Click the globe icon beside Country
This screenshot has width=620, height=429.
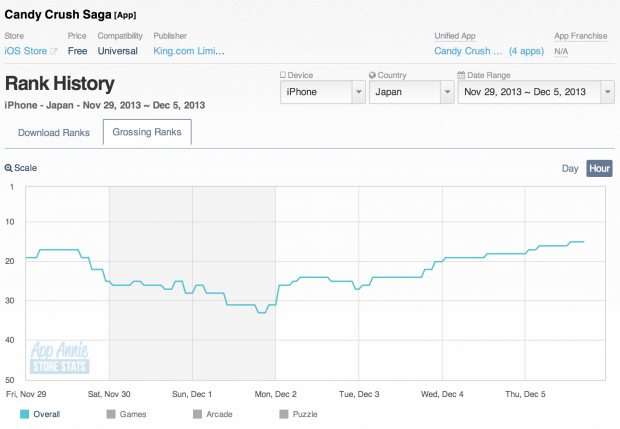372,75
